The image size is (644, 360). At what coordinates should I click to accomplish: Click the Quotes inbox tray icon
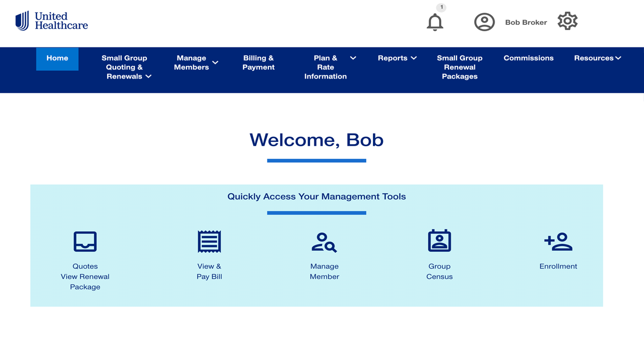click(85, 241)
